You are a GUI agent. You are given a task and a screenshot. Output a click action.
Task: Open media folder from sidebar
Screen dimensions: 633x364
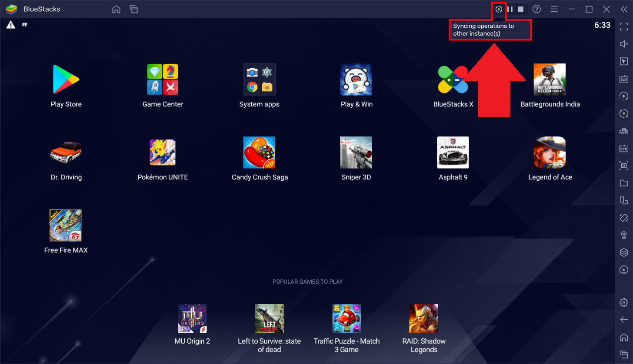(x=624, y=182)
